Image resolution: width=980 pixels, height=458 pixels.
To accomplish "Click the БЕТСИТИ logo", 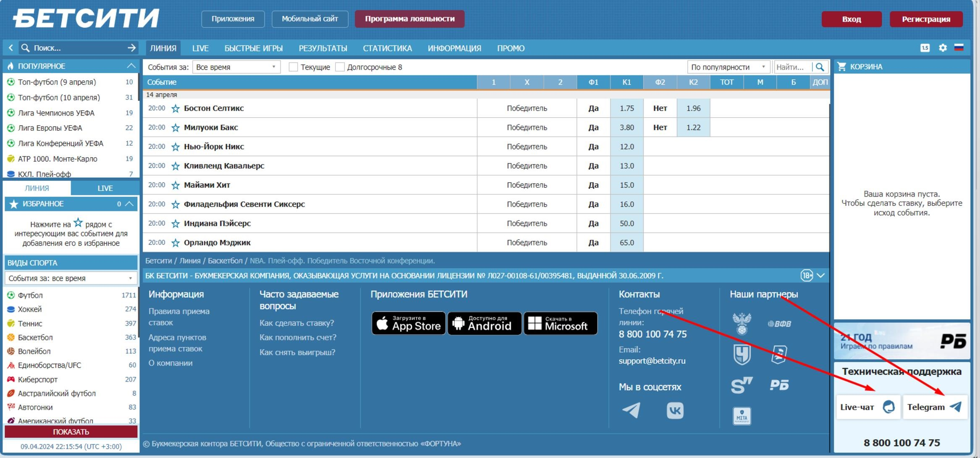I will [x=86, y=18].
